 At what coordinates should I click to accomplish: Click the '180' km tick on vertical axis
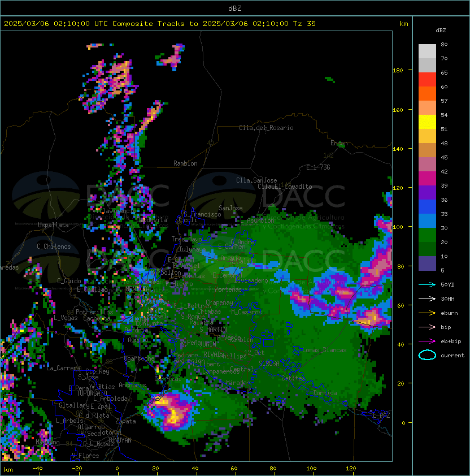tap(398, 71)
